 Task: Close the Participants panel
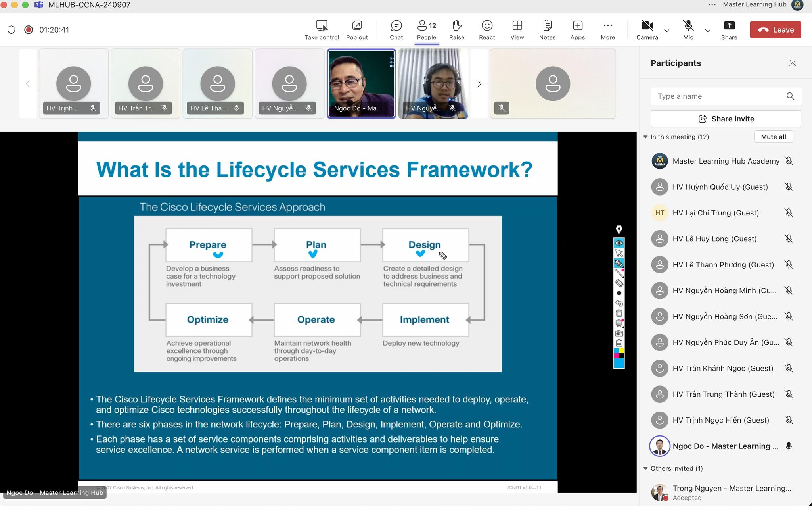[x=793, y=63]
